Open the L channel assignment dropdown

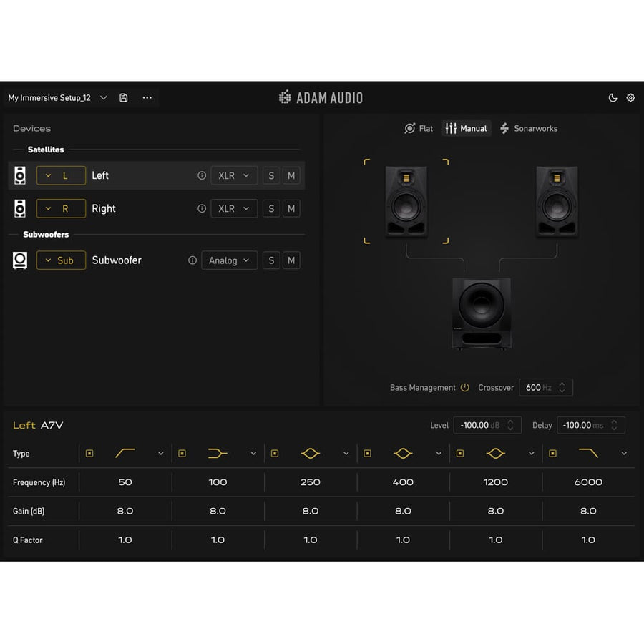(x=62, y=175)
